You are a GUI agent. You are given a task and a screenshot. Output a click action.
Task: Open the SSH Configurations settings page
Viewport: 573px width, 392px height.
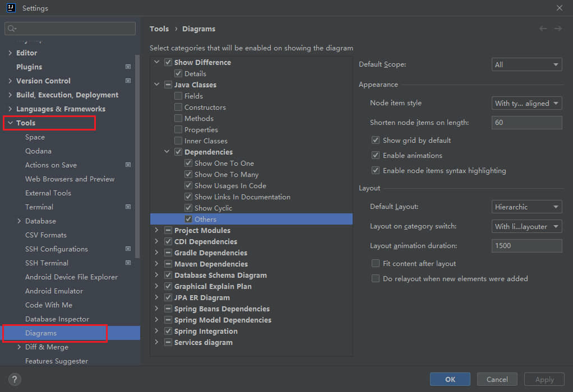coord(57,249)
